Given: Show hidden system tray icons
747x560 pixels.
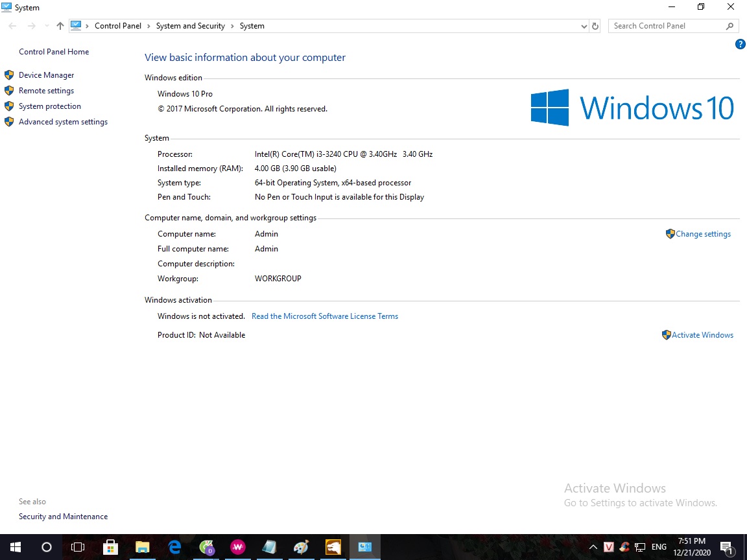Looking at the screenshot, I should pyautogui.click(x=593, y=547).
